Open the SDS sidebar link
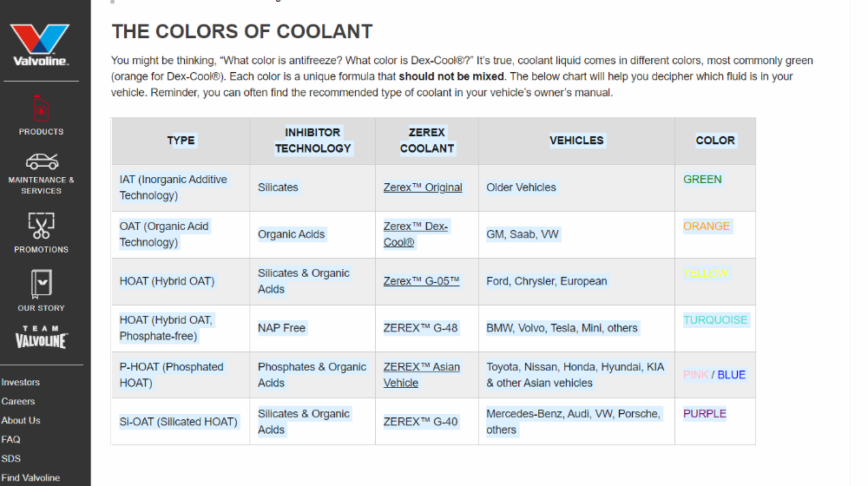The height and width of the screenshot is (486, 868). [11, 458]
